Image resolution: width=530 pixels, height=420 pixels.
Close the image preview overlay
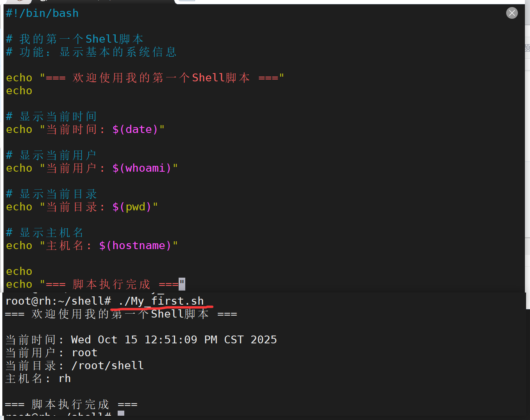pyautogui.click(x=512, y=13)
